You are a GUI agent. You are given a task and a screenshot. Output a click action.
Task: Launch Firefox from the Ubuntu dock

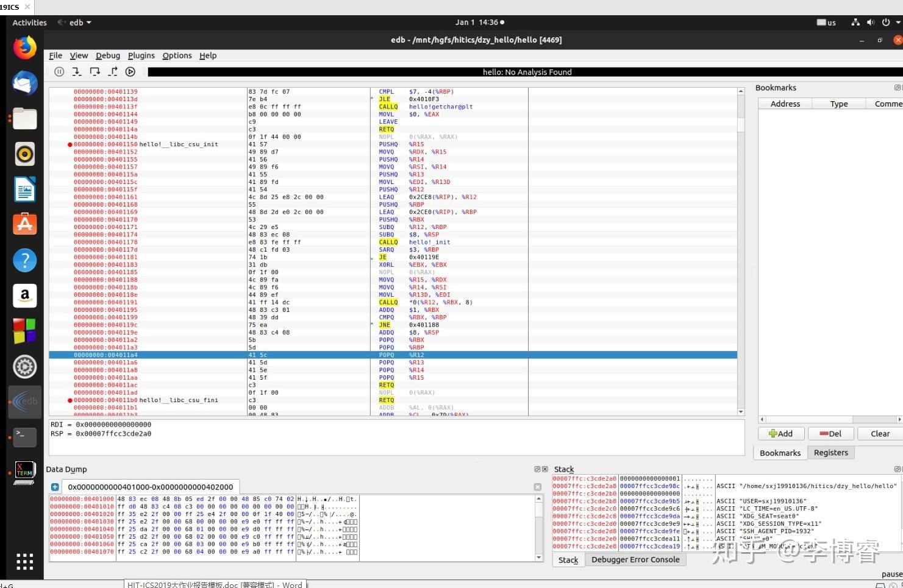click(24, 48)
